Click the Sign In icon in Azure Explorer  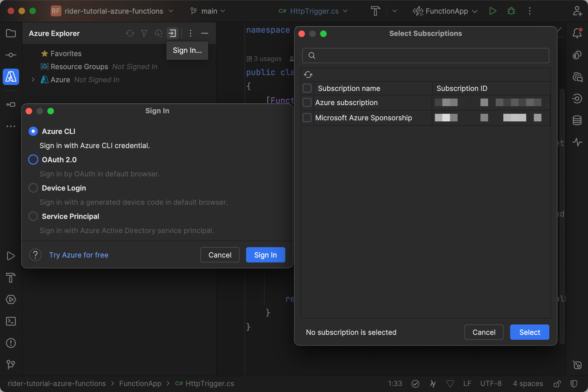[172, 33]
